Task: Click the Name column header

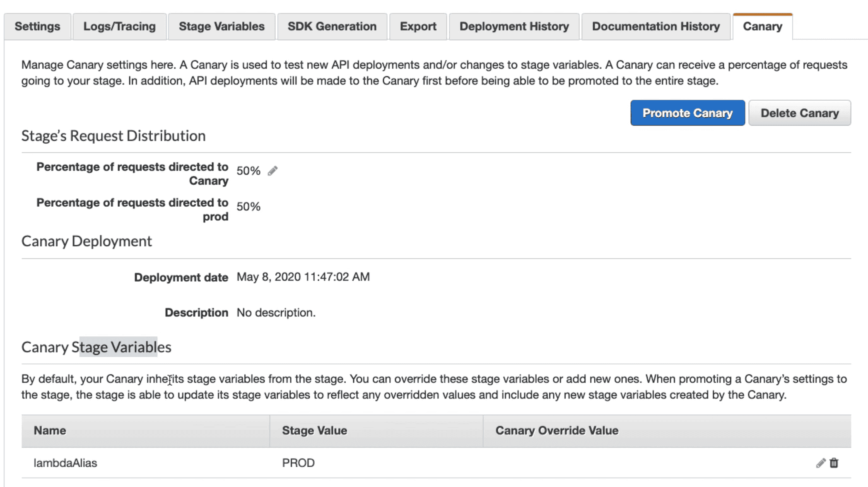Action: click(x=50, y=431)
